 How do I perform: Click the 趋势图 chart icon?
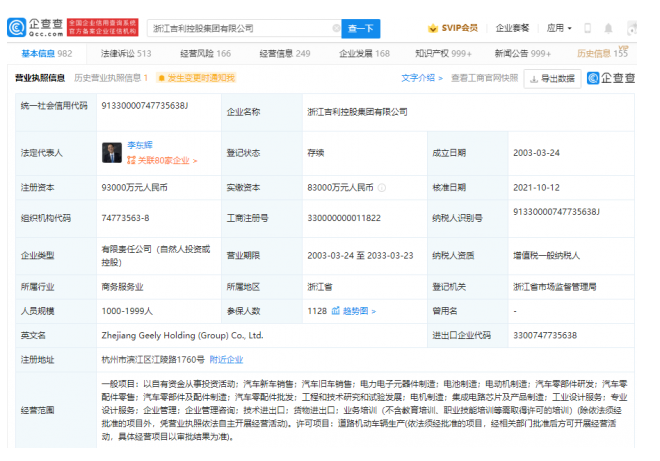[x=337, y=311]
